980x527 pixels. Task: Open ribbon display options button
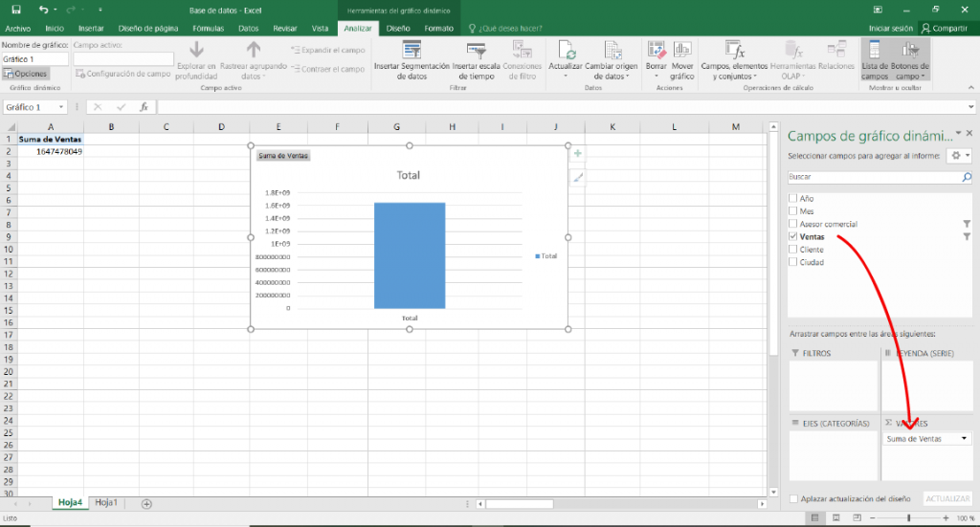(878, 10)
